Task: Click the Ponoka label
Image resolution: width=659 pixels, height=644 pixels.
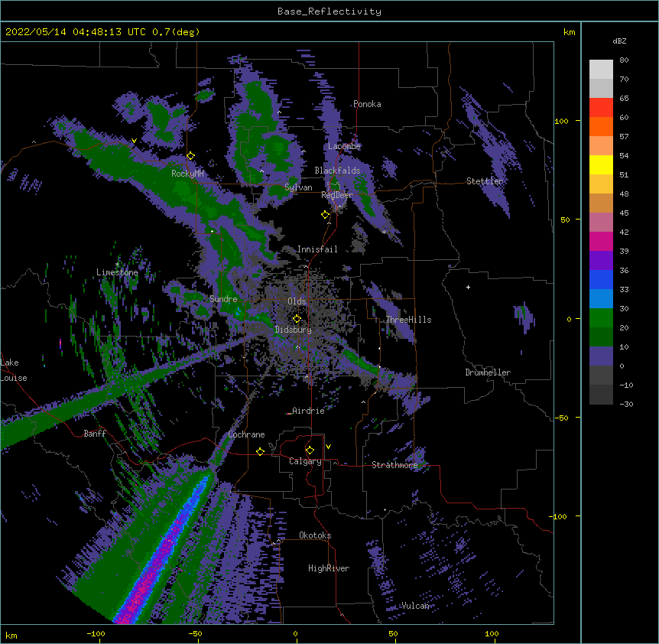Action: click(367, 104)
